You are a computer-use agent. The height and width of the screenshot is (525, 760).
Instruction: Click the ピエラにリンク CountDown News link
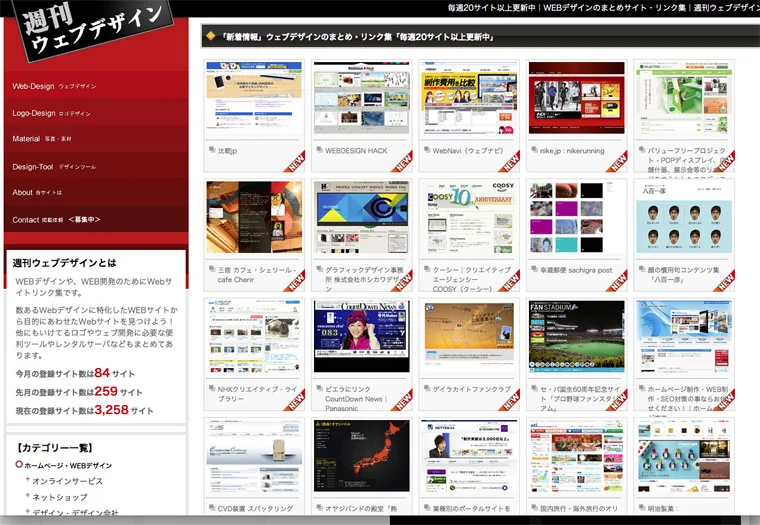coord(356,398)
